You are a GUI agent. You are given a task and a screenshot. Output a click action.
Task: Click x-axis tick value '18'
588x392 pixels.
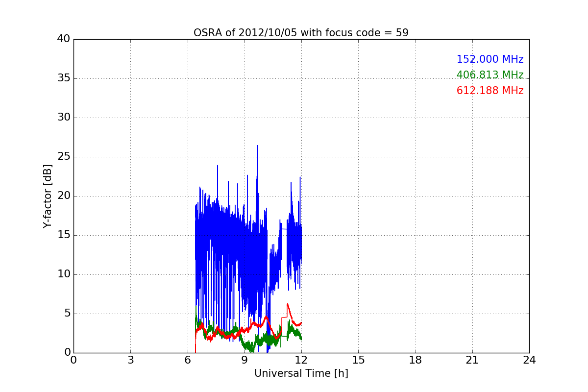coord(416,360)
